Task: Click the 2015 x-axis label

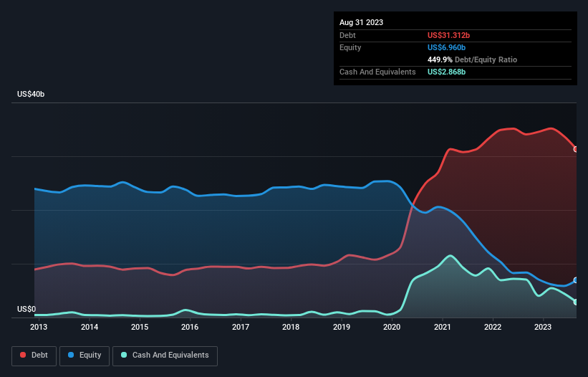Action: click(140, 327)
